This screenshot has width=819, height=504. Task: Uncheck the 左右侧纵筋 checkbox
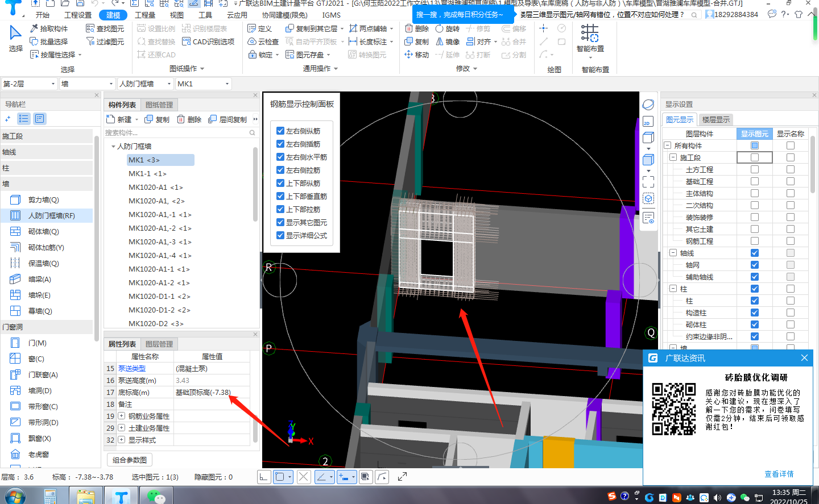click(280, 131)
